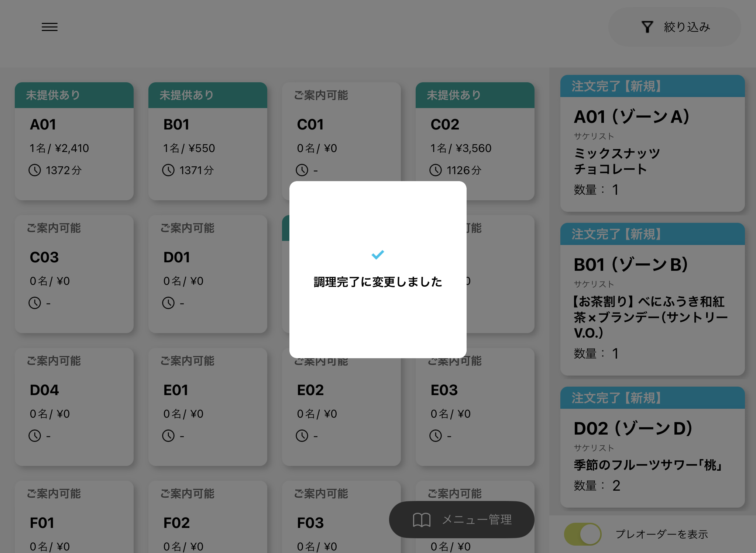756x553 pixels.
Task: Open the hamburger menu icon
Action: click(x=49, y=27)
